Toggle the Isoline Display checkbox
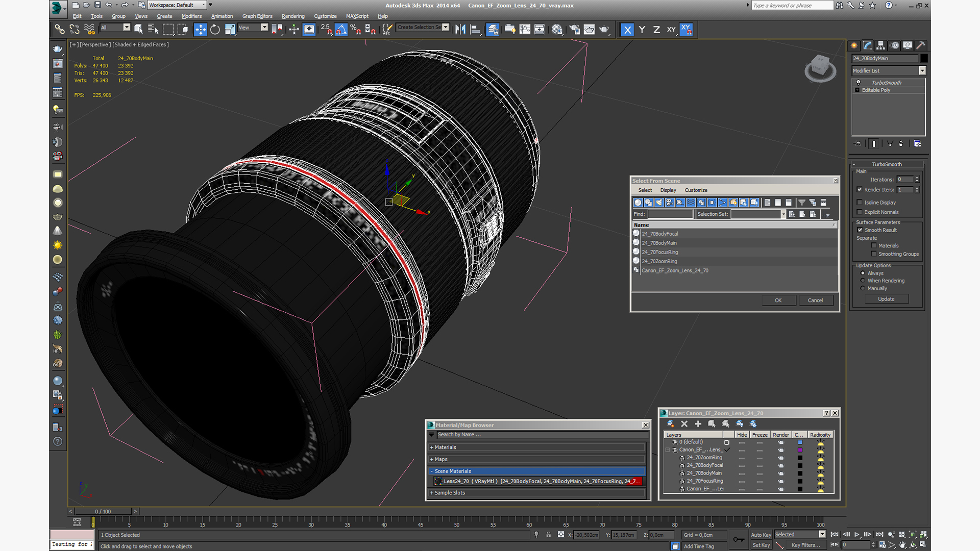 click(x=860, y=203)
